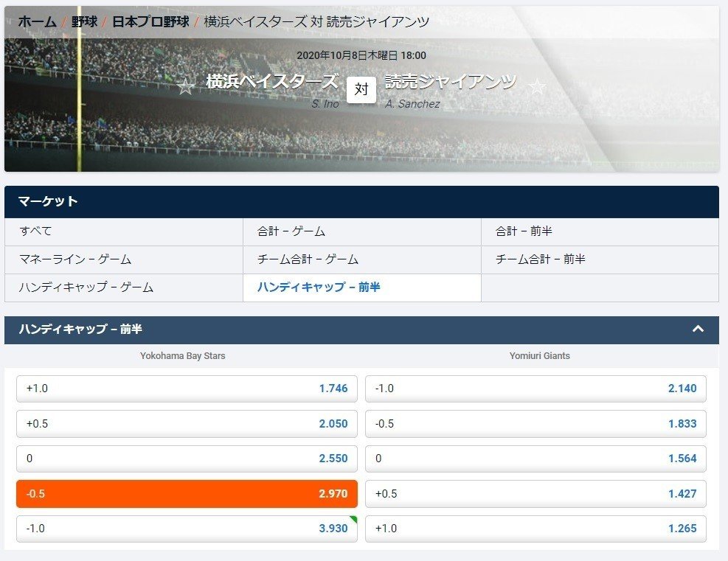Select the 合計 – ゲーム market tab
728x561 pixels.
[361, 231]
